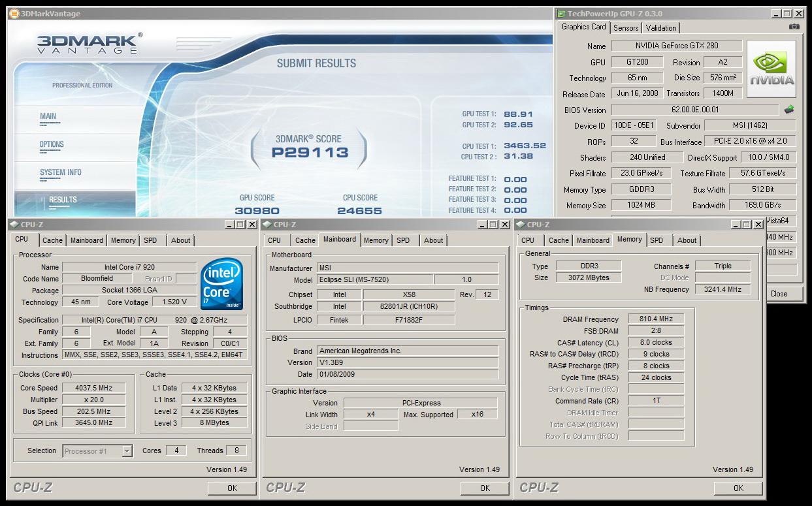The width and height of the screenshot is (812, 506).
Task: Click the Bandwidth value 169.0 GB/s
Action: (762, 205)
